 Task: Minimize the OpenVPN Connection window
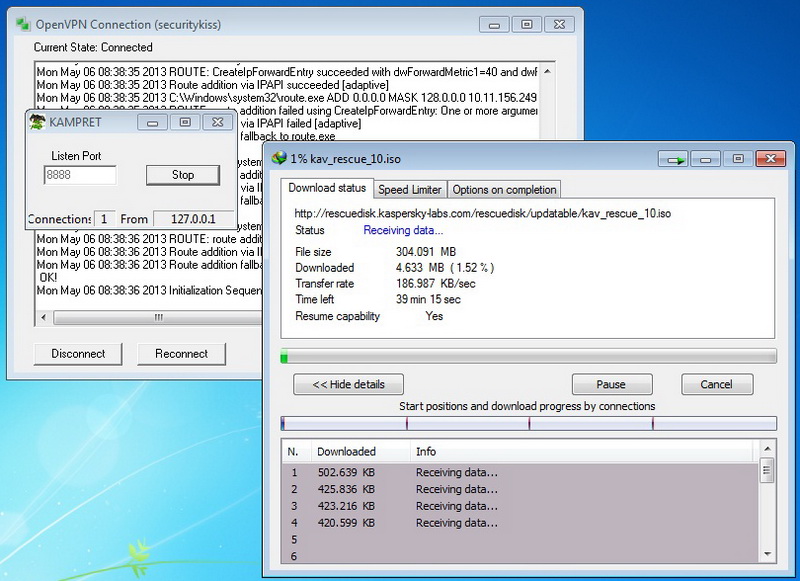click(494, 24)
